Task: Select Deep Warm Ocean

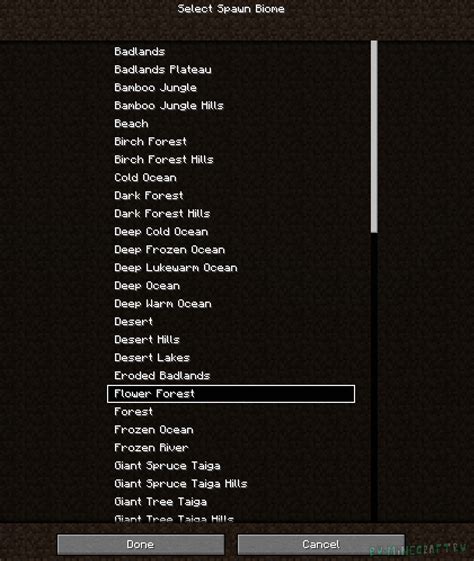Action: click(x=231, y=304)
